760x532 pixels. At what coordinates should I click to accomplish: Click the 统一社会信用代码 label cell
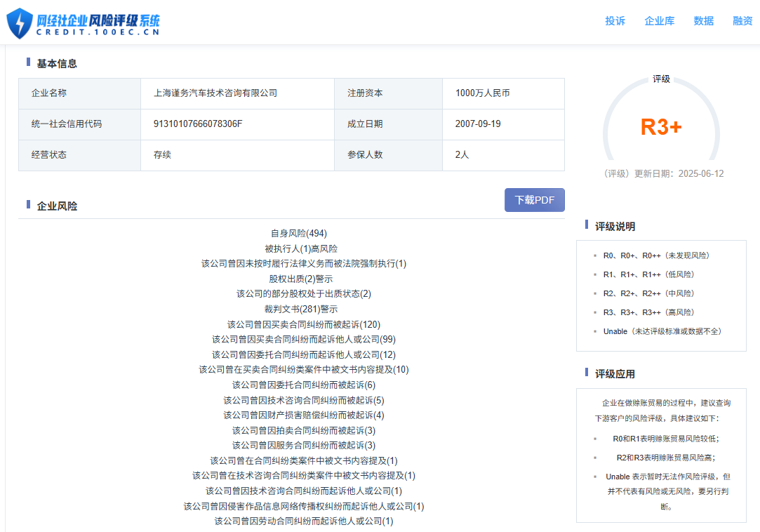[x=79, y=124]
